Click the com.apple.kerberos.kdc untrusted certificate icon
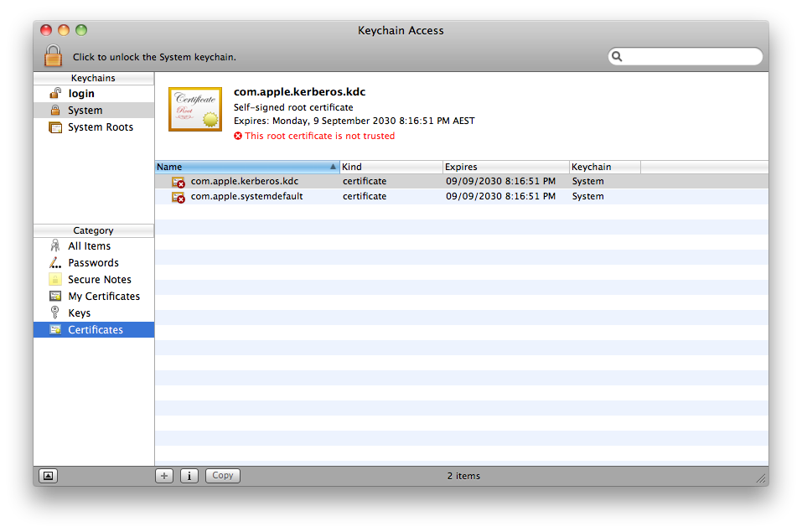This screenshot has width=802, height=532. (x=179, y=182)
